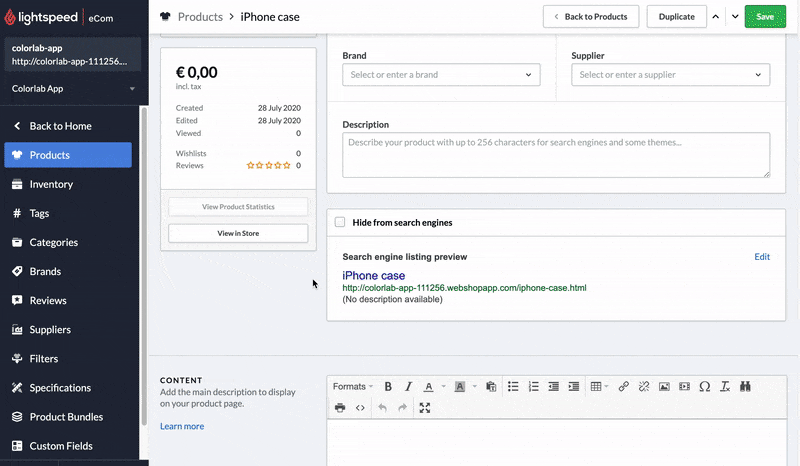Toggle italic formatting in content editor
This screenshot has height=466, width=800.
(408, 386)
